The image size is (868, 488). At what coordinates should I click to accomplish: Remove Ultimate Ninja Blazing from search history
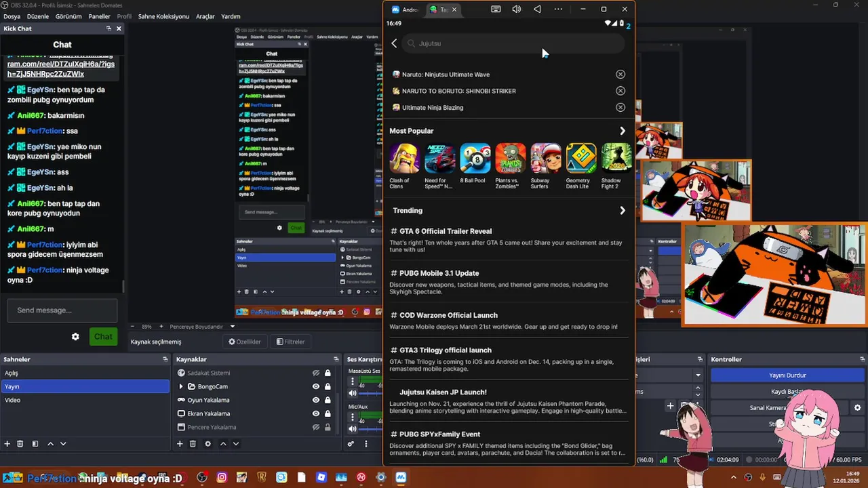point(620,107)
